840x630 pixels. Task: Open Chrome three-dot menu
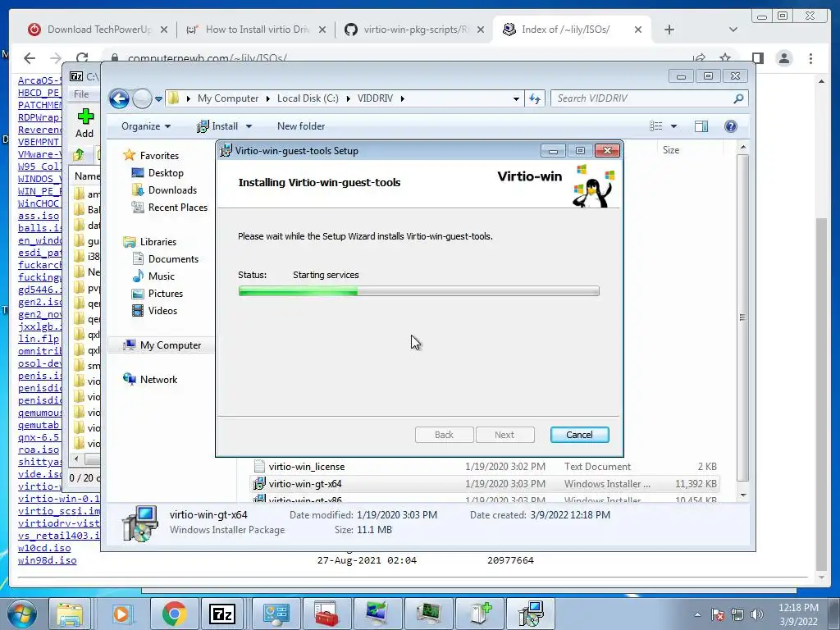811,58
